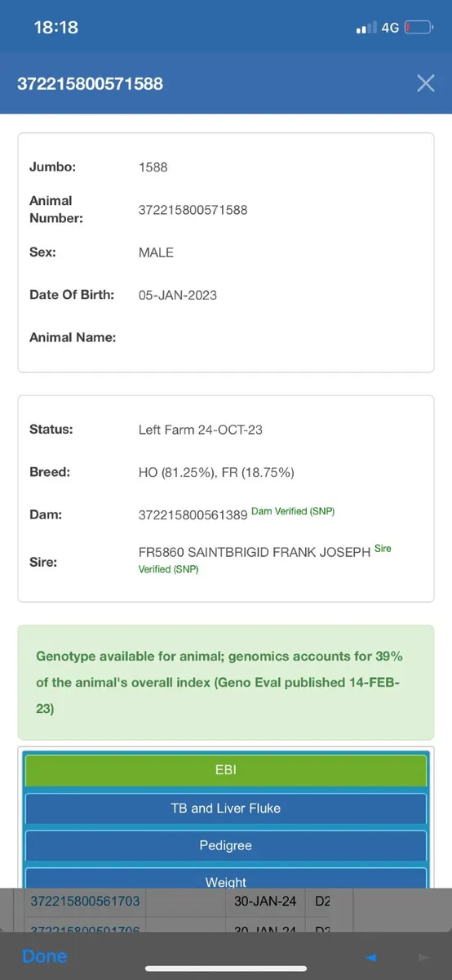Viewport: 452px width, 980px height.
Task: Tap the Dam Verified (SNP) label
Action: point(293,511)
